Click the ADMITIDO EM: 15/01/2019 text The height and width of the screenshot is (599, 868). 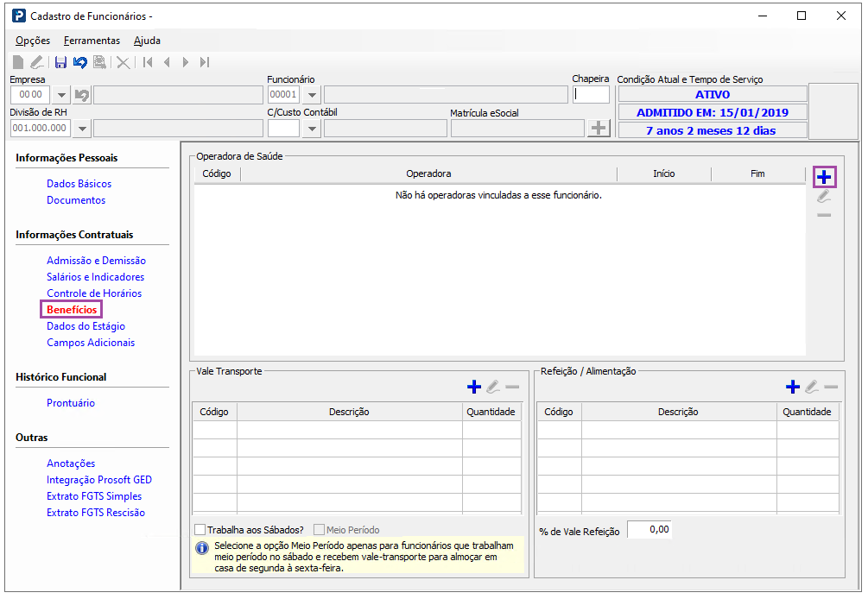coord(713,113)
